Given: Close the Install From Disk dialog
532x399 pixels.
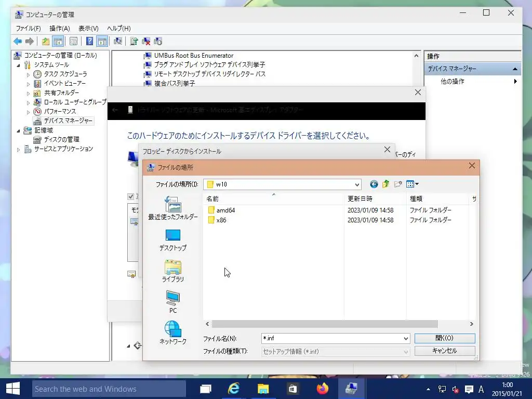Looking at the screenshot, I should [x=387, y=150].
